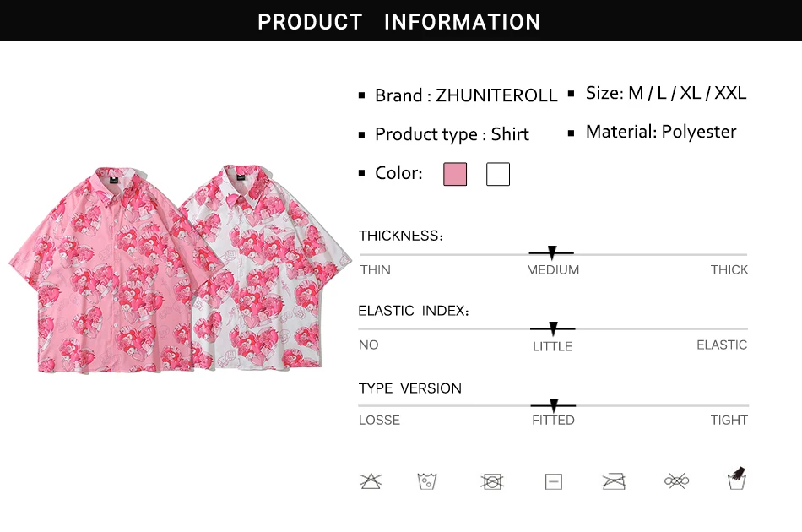Click the type version slider marker
This screenshot has width=802, height=532.
click(554, 405)
